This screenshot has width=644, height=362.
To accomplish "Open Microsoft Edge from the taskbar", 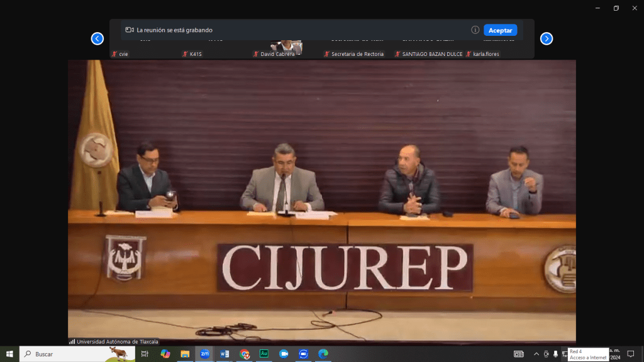I will tap(323, 354).
